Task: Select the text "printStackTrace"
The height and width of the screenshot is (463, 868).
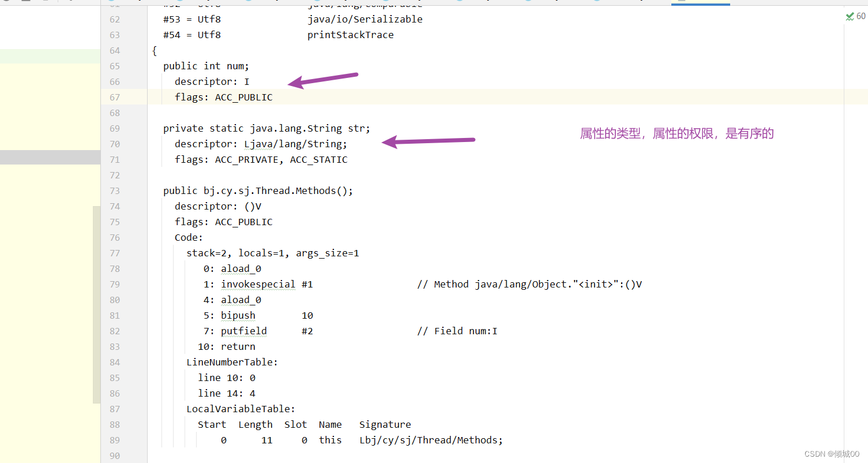Action: pos(351,35)
